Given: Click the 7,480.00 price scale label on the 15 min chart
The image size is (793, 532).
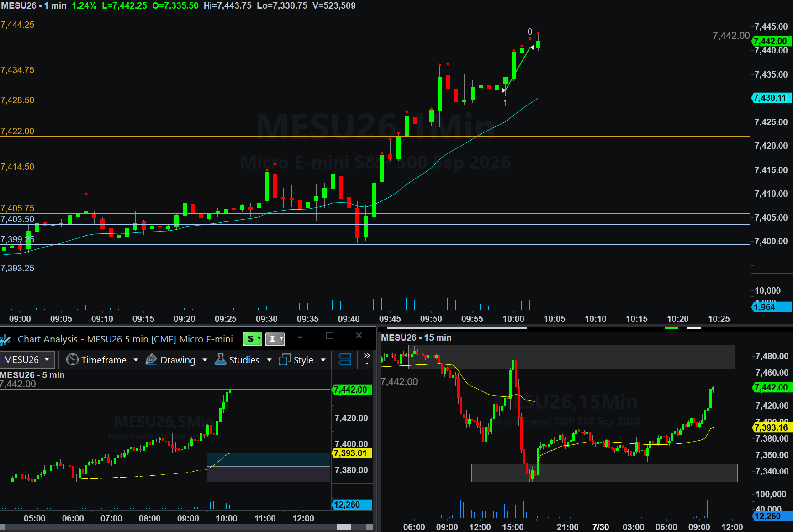Looking at the screenshot, I should coord(772,356).
